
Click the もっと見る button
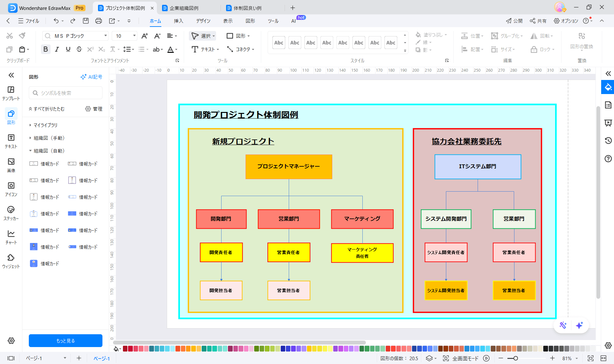point(66,341)
